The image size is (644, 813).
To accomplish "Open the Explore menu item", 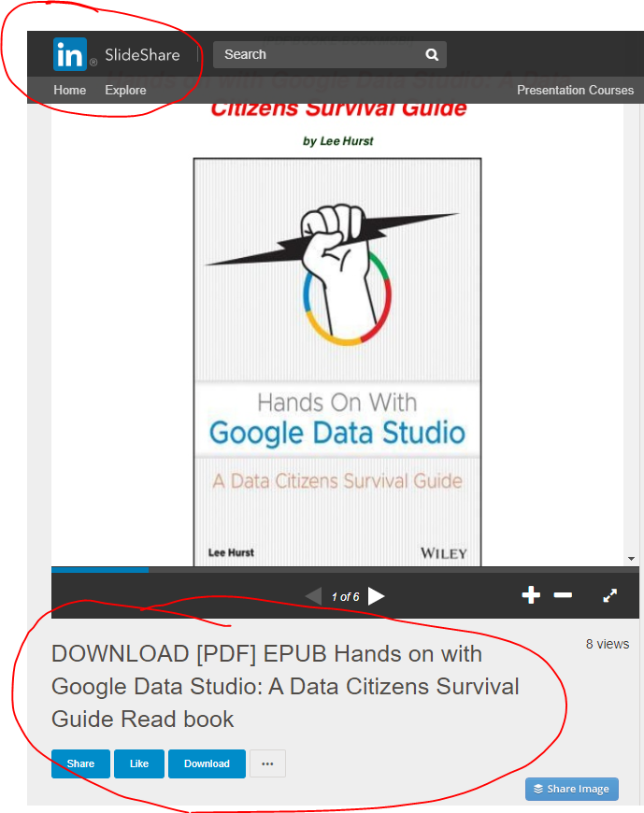I will [125, 91].
